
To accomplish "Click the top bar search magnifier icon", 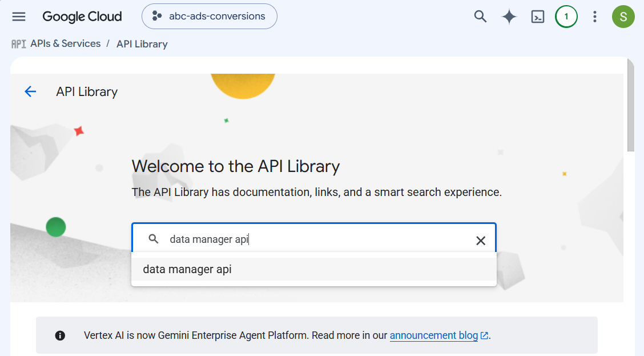I will tap(480, 17).
